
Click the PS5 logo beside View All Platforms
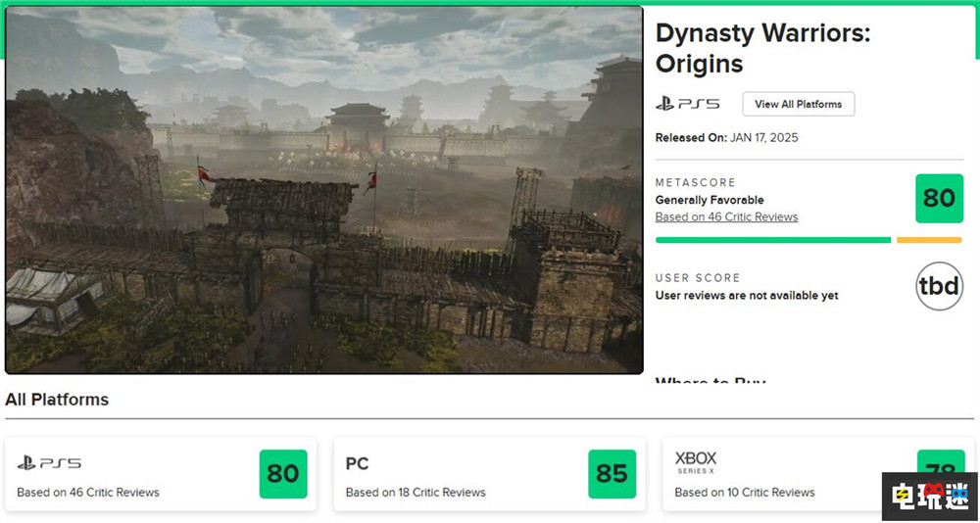687,104
